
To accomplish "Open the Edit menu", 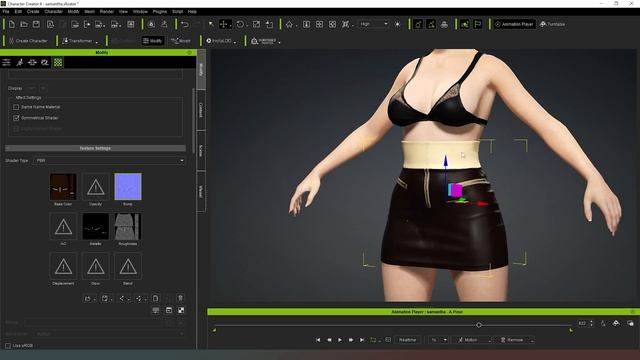I will point(18,11).
